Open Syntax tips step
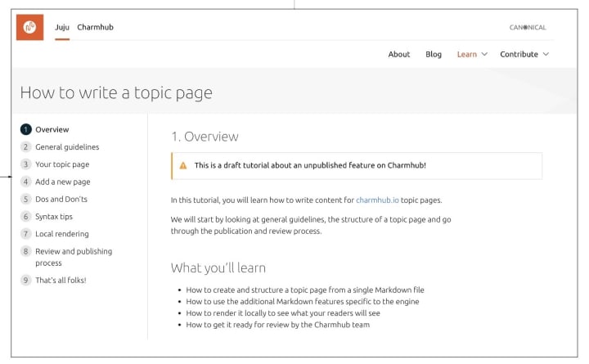This screenshot has width=589, height=364. (x=54, y=217)
